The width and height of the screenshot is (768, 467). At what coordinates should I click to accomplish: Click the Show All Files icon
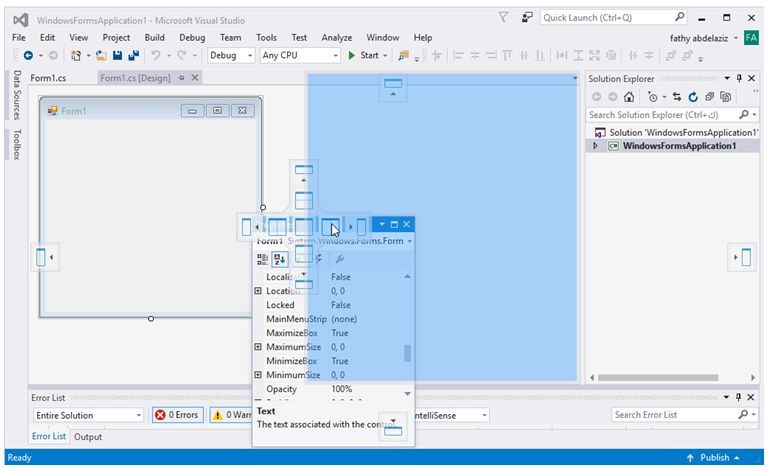(726, 97)
